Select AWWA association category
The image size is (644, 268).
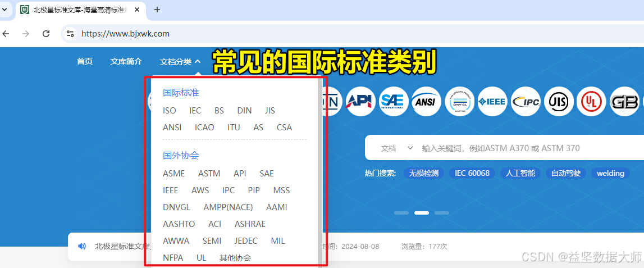pyautogui.click(x=176, y=241)
